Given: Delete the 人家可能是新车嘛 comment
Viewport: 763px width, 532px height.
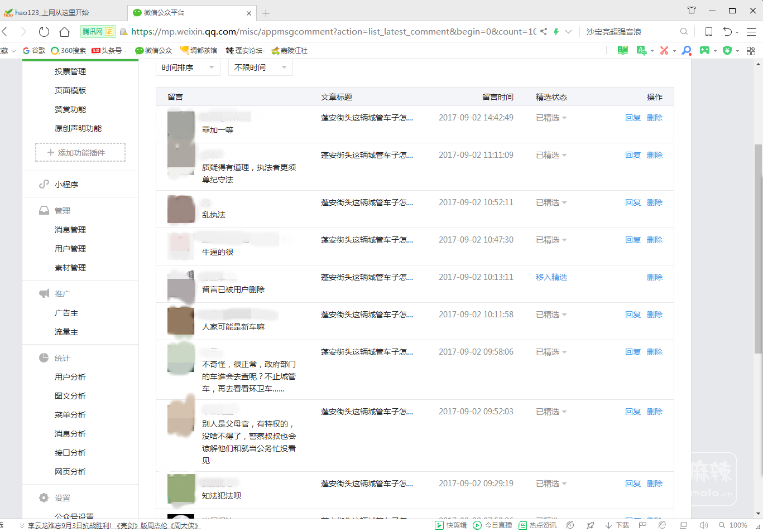Looking at the screenshot, I should click(655, 315).
